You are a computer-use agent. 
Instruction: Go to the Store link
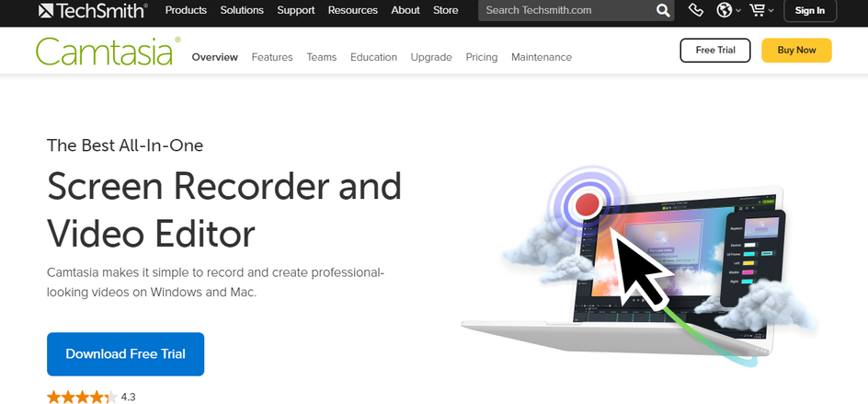[446, 10]
